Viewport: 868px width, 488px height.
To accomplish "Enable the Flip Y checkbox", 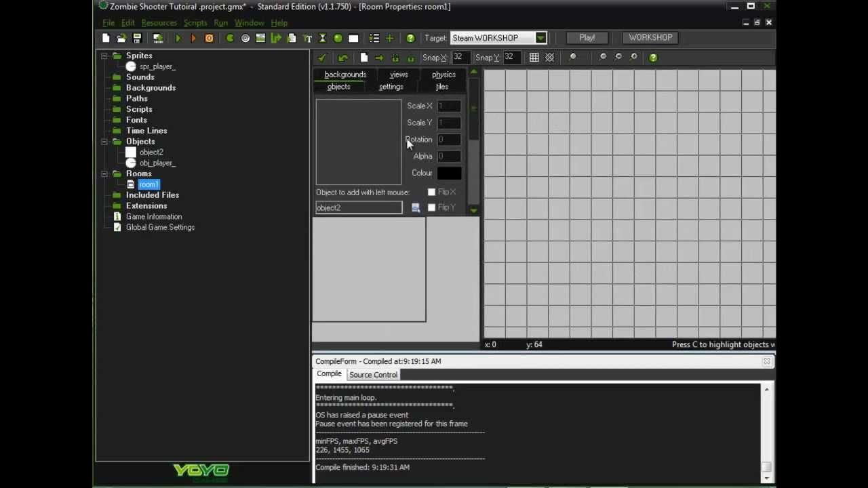I will (431, 207).
